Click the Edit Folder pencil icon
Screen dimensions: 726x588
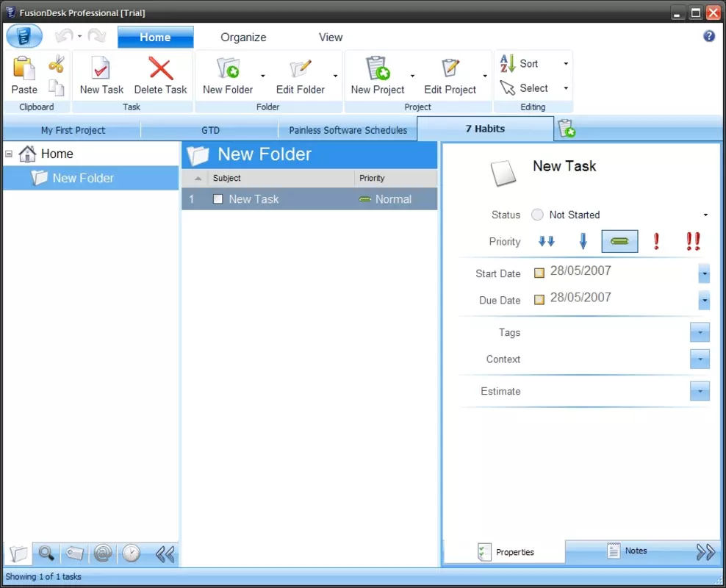(301, 68)
